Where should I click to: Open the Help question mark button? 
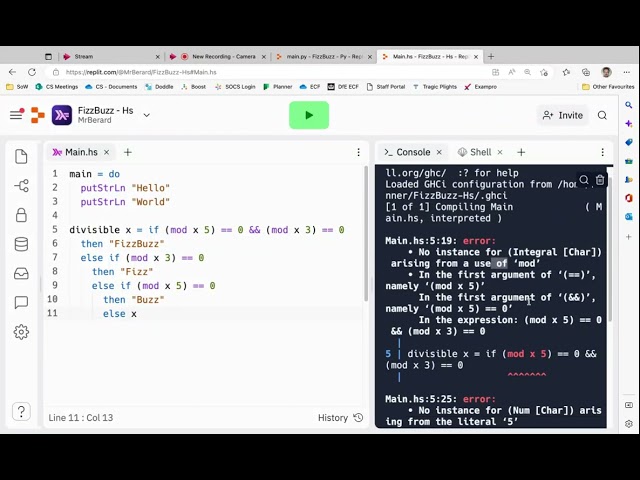(x=21, y=411)
